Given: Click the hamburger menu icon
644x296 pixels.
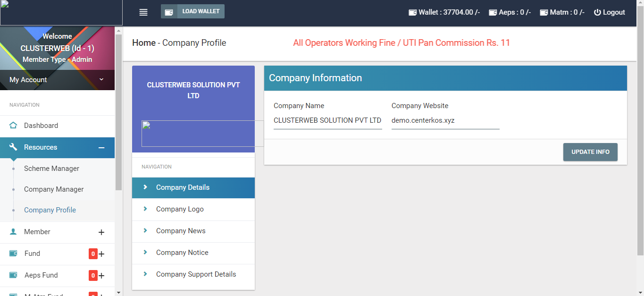Looking at the screenshot, I should pos(143,12).
